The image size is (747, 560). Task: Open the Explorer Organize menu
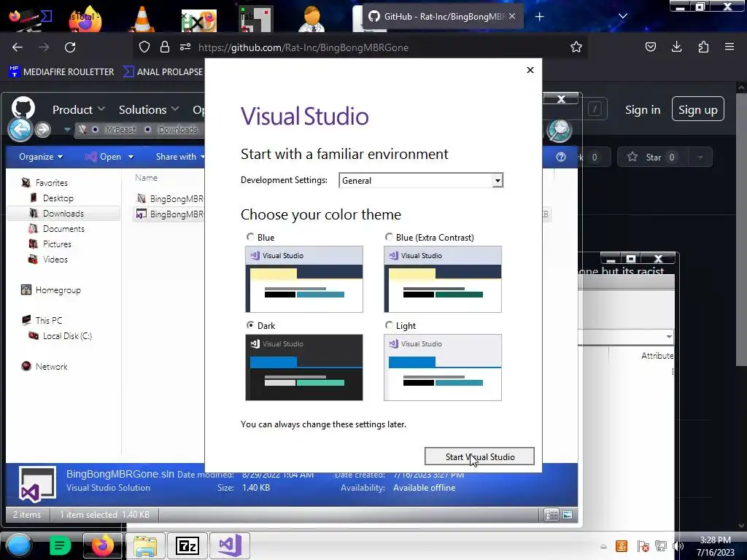pyautogui.click(x=41, y=157)
